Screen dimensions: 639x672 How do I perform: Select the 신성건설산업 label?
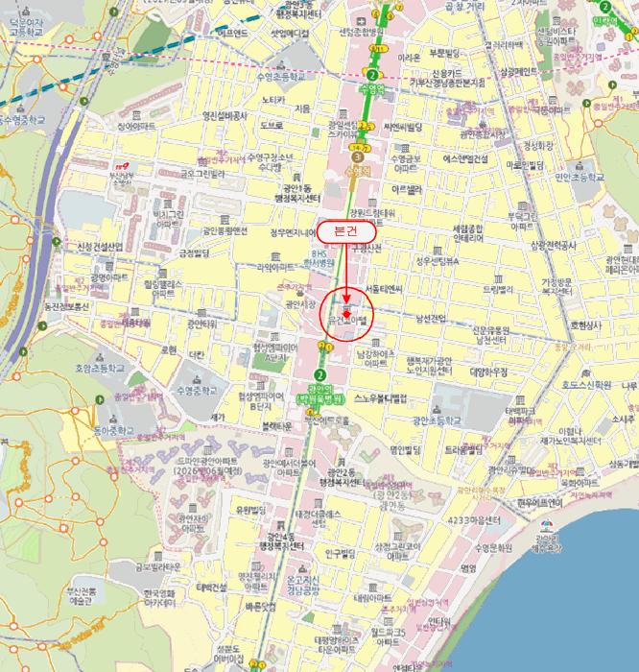[x=100, y=247]
